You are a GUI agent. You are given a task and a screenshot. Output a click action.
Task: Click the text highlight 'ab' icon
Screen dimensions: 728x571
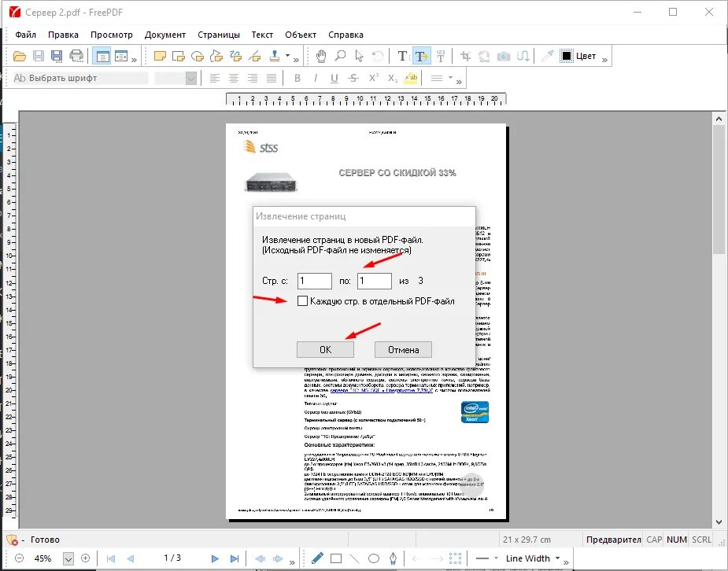[x=411, y=78]
